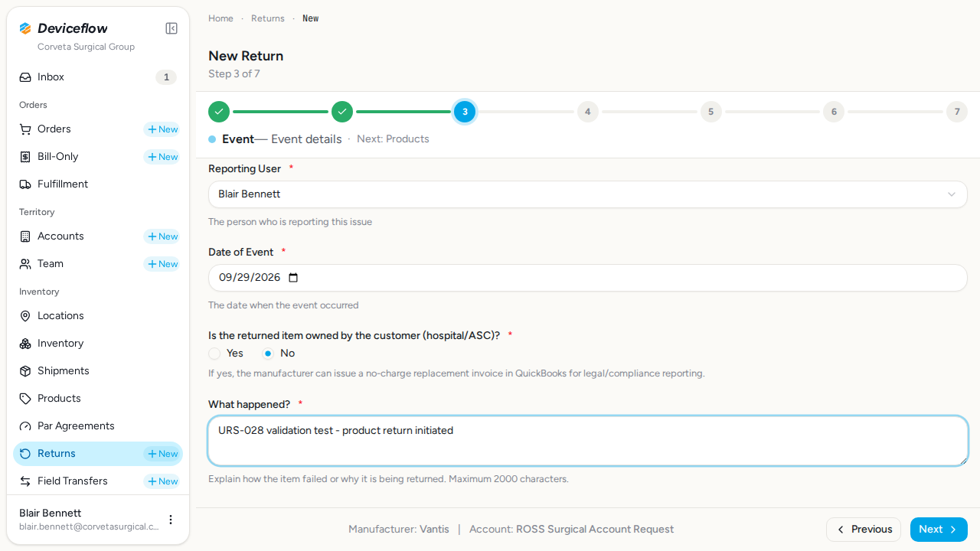The height and width of the screenshot is (551, 980).
Task: Click the Inbox tray icon
Action: (x=25, y=77)
